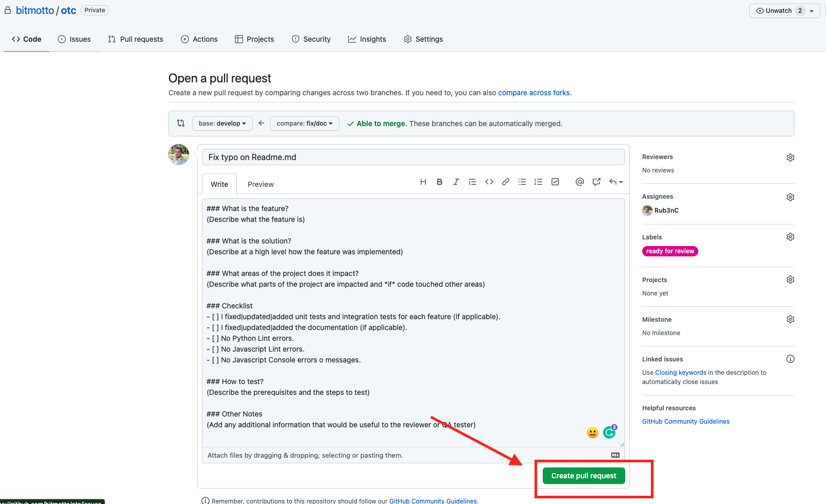Follow the Closing keywords link
This screenshot has width=826, height=504.
(681, 373)
